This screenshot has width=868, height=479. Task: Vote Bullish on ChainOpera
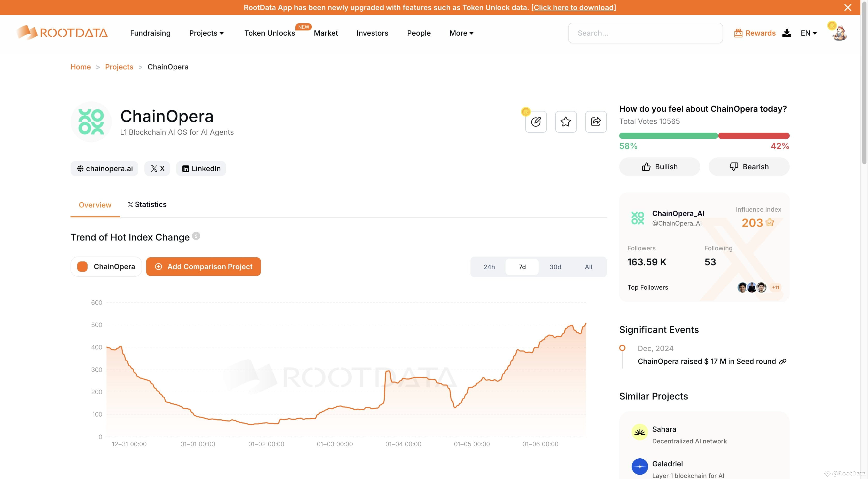pyautogui.click(x=660, y=167)
